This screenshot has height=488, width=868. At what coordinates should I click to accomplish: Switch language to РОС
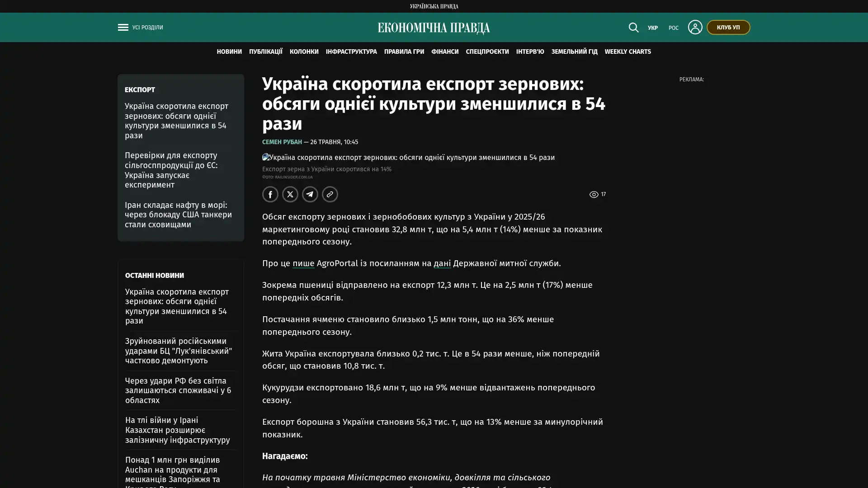tap(673, 28)
